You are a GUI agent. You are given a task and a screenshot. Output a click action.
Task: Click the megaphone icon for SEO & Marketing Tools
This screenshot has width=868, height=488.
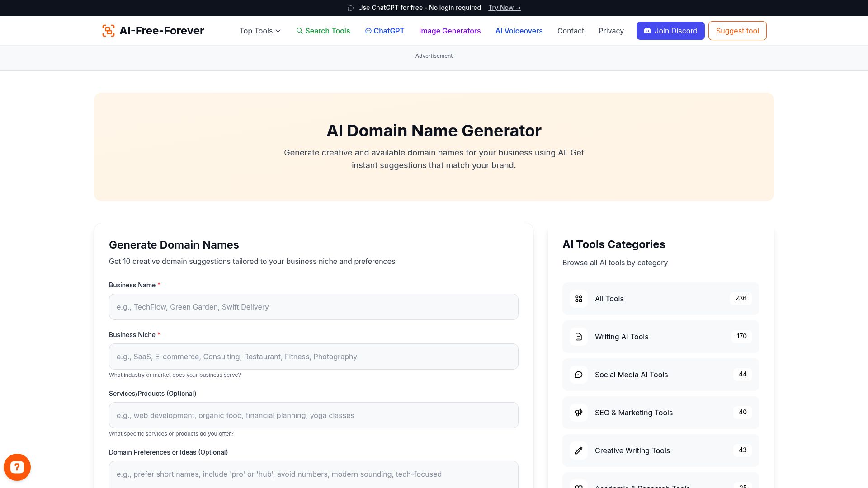pyautogui.click(x=578, y=413)
